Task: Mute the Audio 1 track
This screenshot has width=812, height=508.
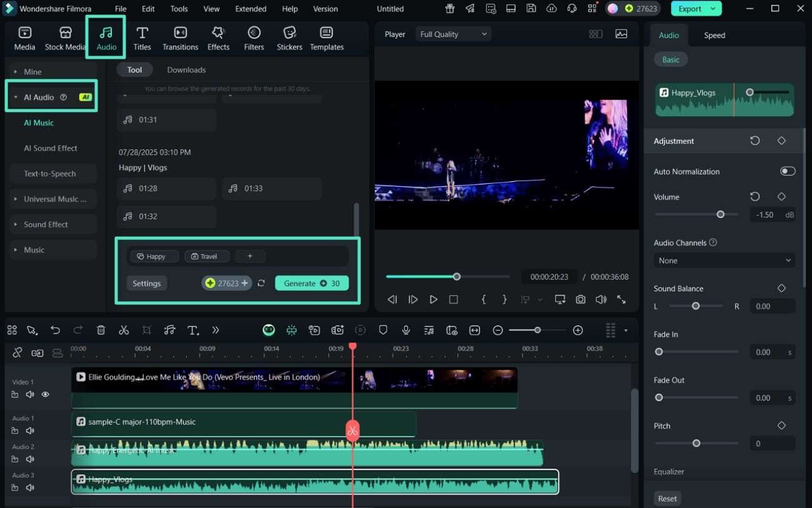Action: 30,431
